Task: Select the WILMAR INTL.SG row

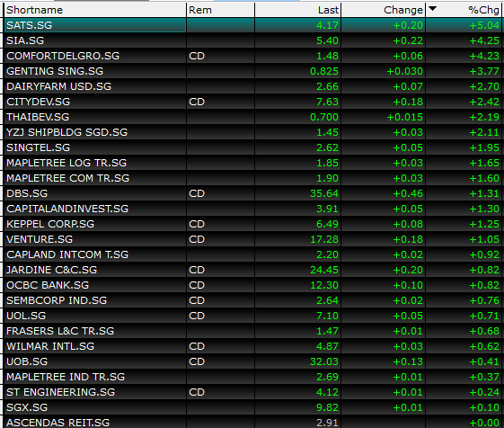Action: tap(252, 346)
